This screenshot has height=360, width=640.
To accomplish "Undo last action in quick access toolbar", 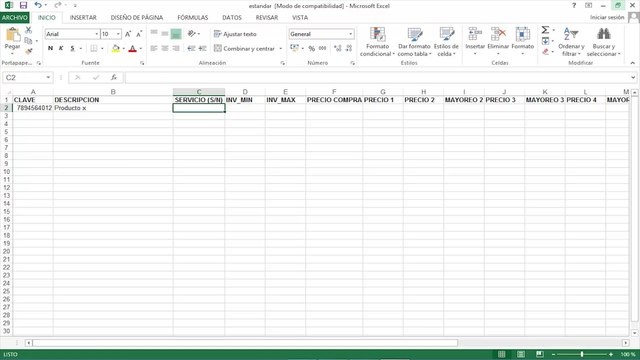I will (x=38, y=5).
